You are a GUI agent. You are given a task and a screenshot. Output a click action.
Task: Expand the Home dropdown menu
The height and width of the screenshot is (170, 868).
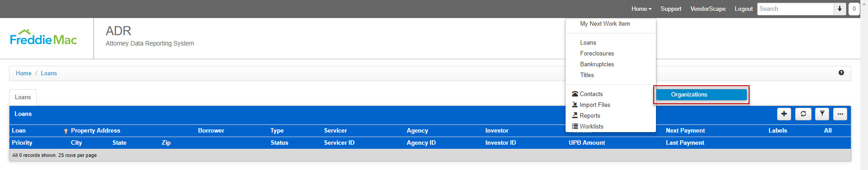click(642, 9)
